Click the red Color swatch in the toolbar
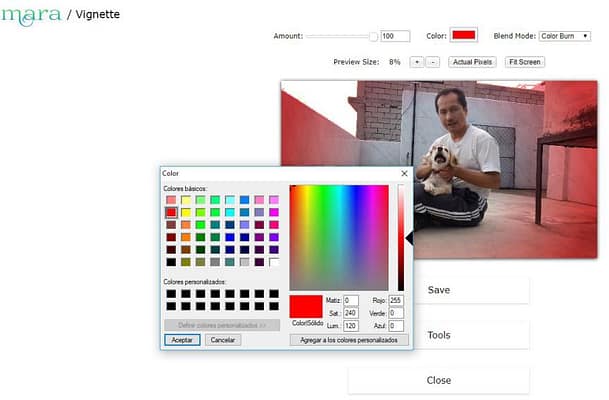609x400 pixels. click(464, 36)
